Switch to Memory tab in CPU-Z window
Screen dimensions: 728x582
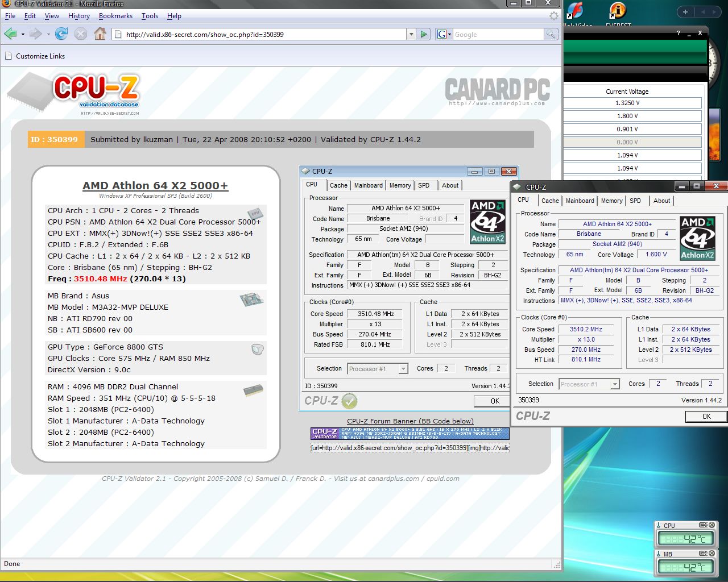611,201
